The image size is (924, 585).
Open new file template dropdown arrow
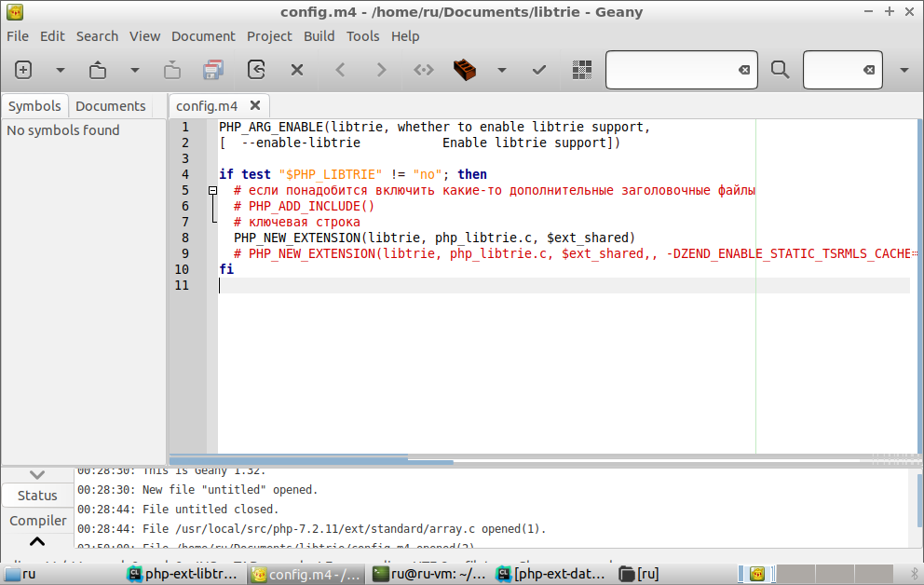coord(61,70)
